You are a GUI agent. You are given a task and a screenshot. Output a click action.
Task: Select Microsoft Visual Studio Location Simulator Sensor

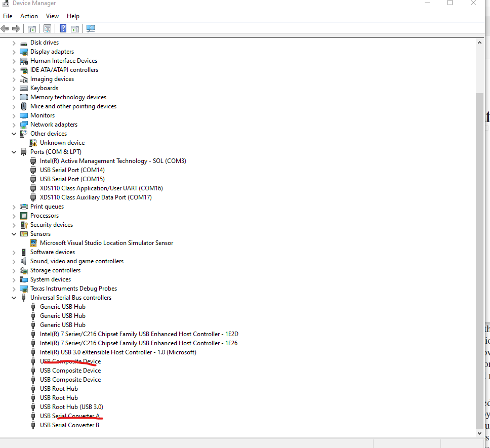point(106,243)
